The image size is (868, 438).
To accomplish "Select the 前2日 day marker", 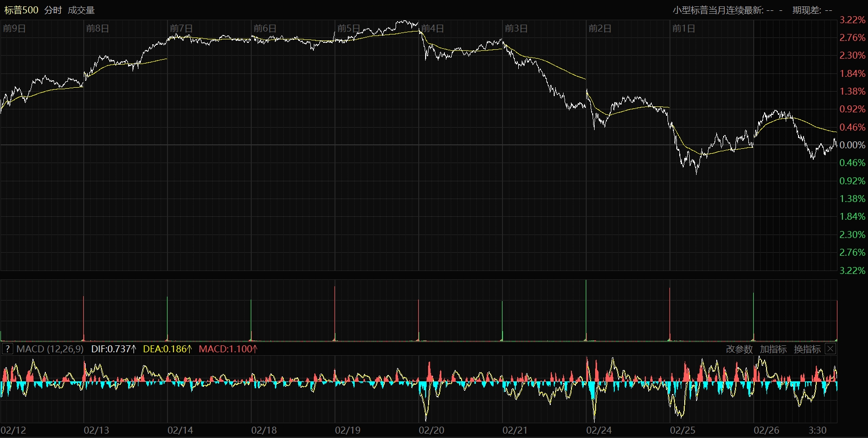I will 600,28.
